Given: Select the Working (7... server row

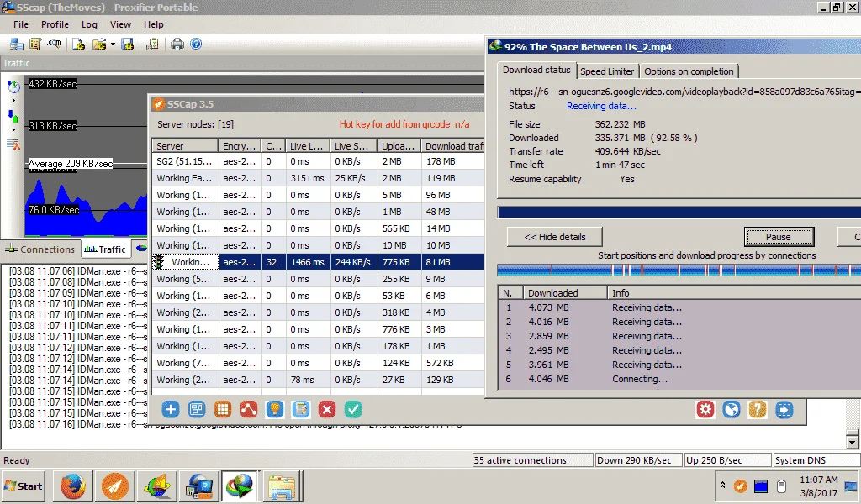Looking at the screenshot, I should tap(319, 363).
